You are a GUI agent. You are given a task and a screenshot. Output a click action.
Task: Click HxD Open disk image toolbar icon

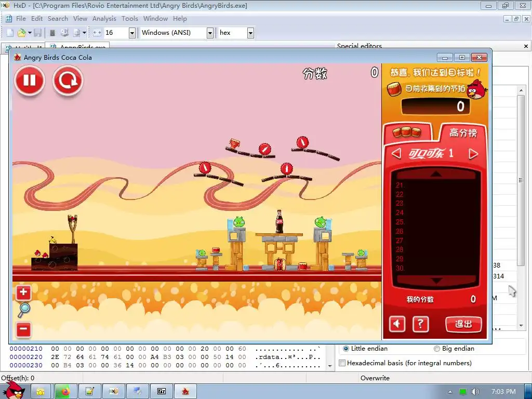click(x=77, y=33)
